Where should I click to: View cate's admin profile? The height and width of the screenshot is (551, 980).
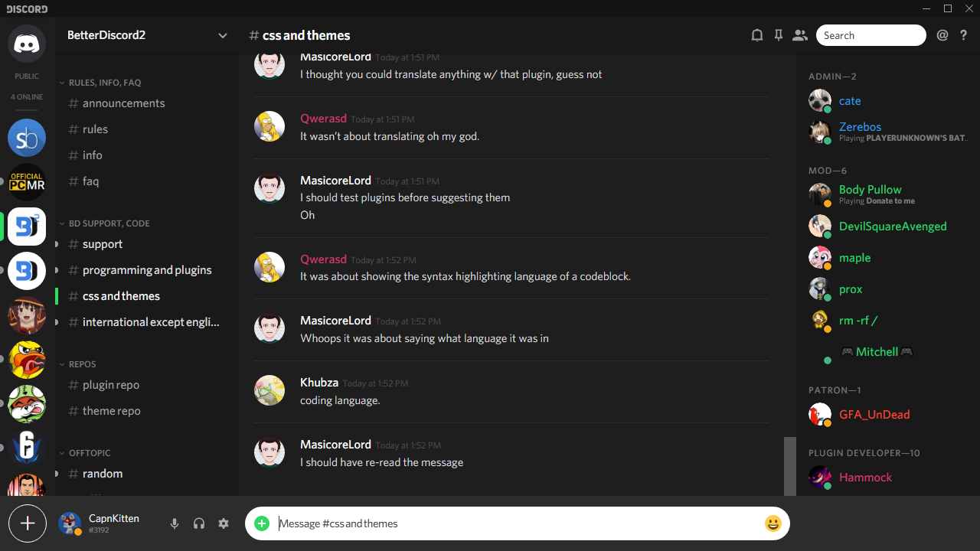tap(849, 100)
